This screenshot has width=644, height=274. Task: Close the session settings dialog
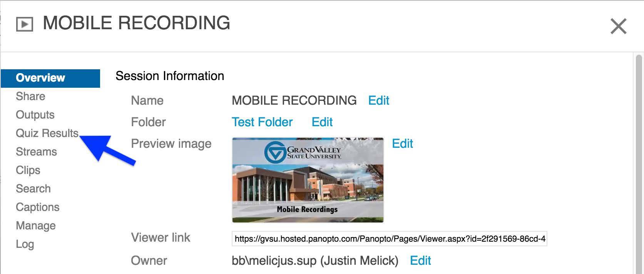click(618, 26)
